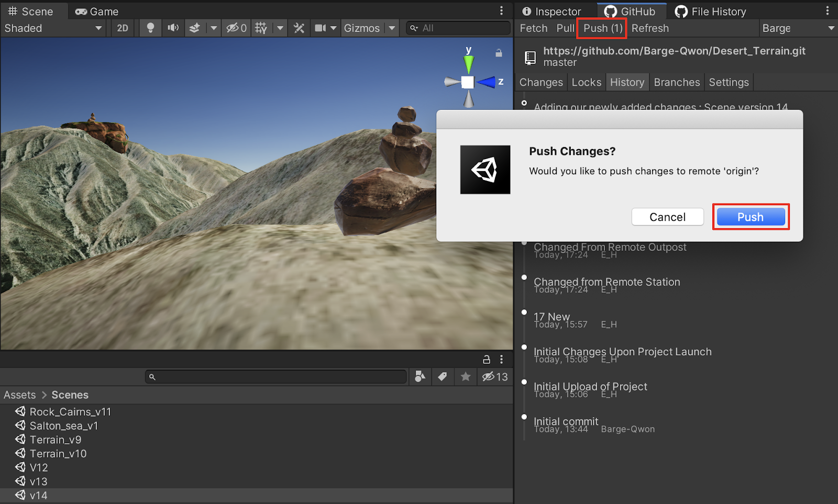Toggle 2D view mode in Scene toolbar
Viewport: 838px width, 504px height.
pos(123,28)
